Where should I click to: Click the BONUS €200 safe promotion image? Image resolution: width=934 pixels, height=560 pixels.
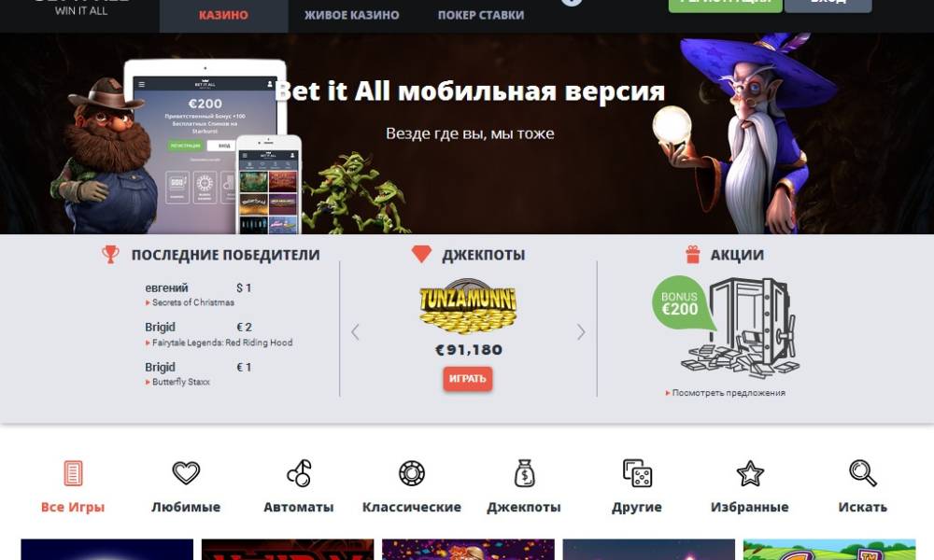726,328
